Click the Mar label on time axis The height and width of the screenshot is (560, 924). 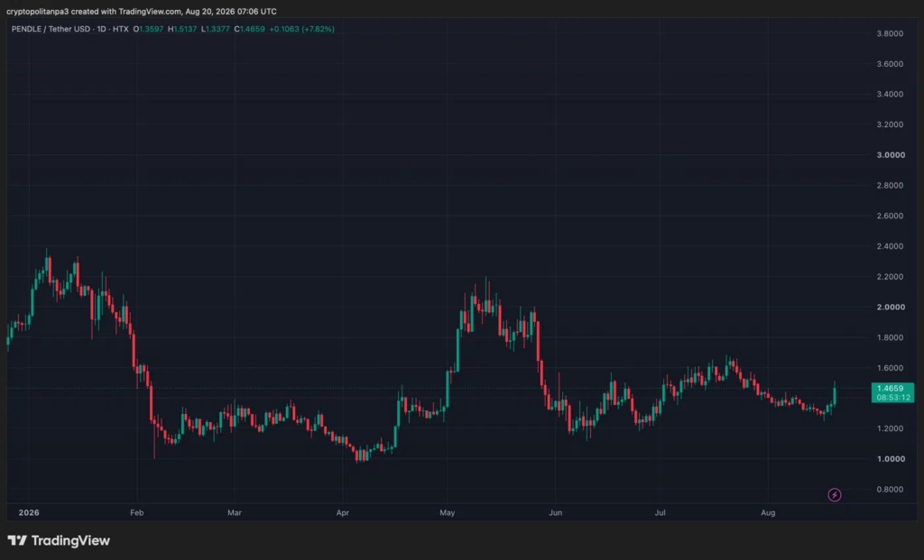(235, 512)
